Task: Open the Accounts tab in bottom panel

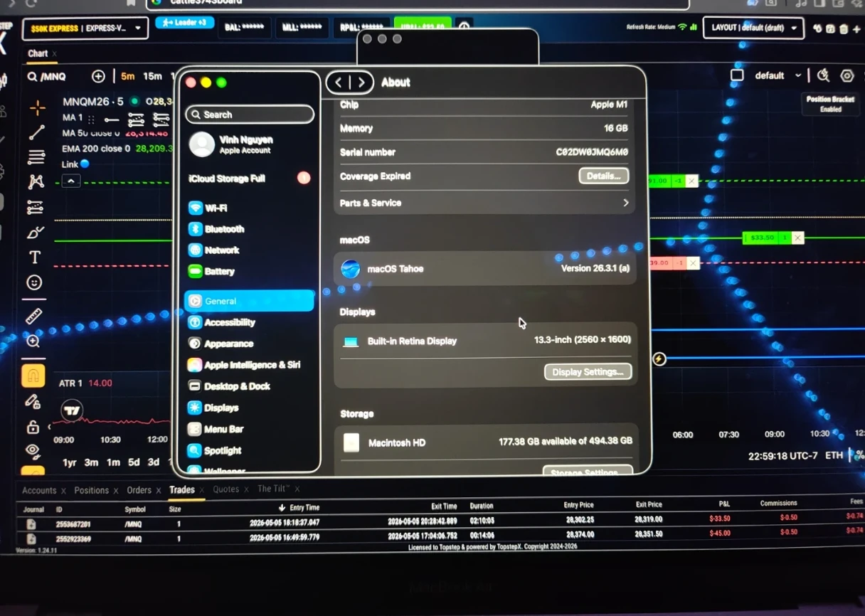Action: [x=39, y=490]
